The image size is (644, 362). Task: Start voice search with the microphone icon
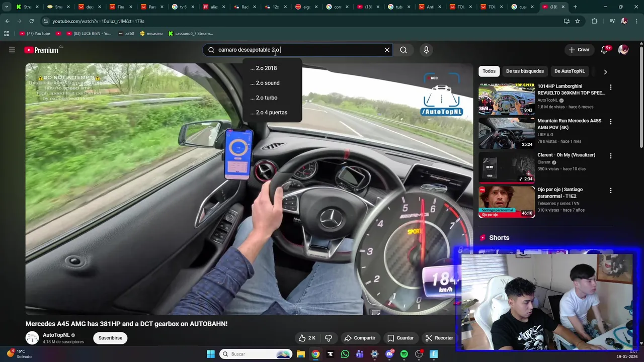(x=426, y=50)
